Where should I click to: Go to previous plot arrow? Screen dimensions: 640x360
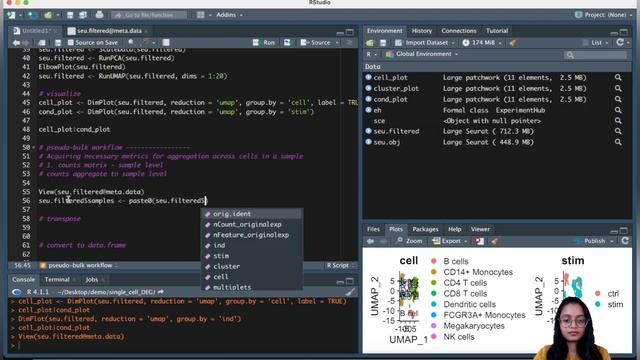click(370, 241)
